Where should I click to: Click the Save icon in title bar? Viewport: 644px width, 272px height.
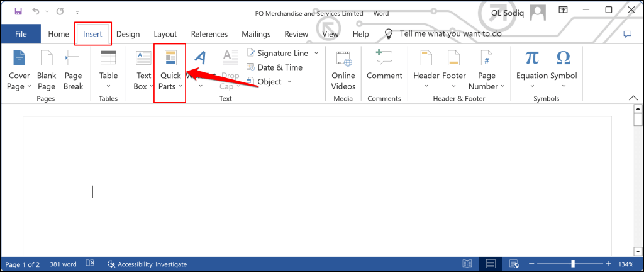click(18, 11)
